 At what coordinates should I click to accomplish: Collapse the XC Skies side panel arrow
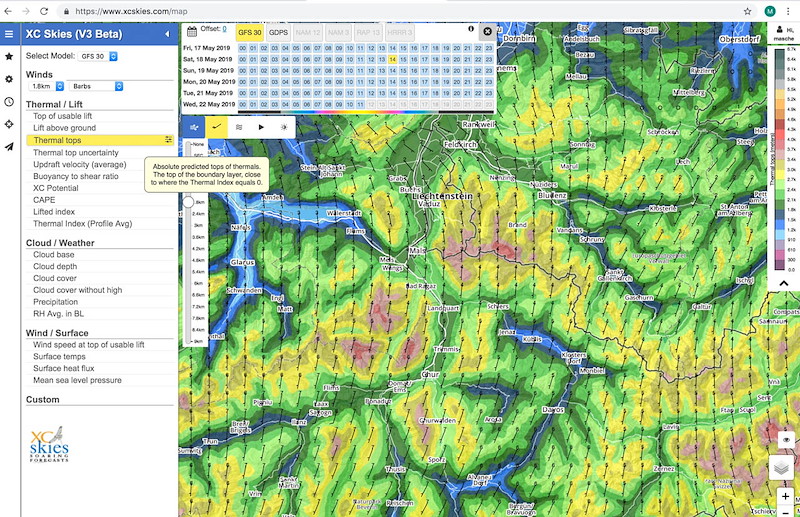(x=167, y=34)
